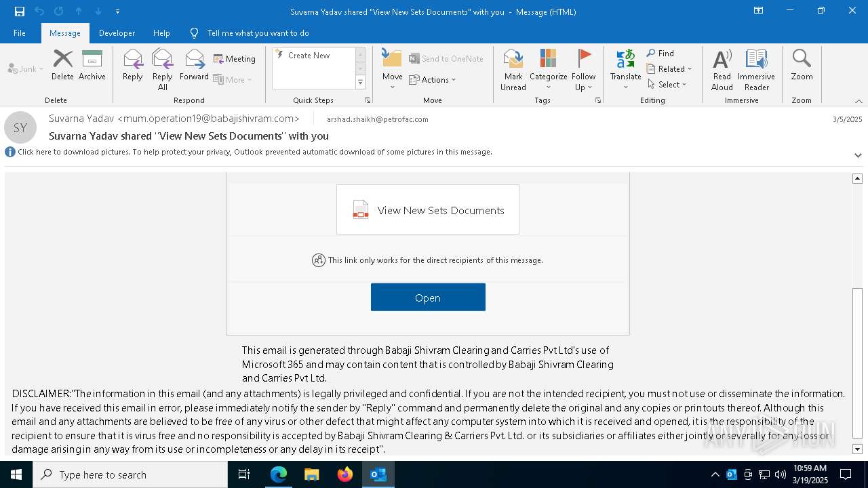The image size is (868, 488).
Task: Expand the Junk dropdown
Action: [26, 69]
